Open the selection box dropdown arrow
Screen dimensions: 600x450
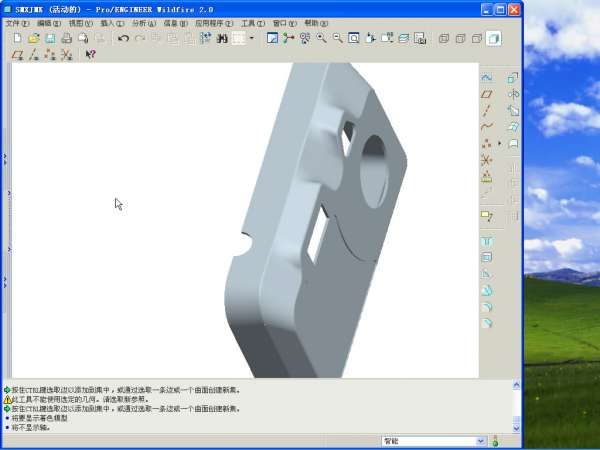point(251,38)
